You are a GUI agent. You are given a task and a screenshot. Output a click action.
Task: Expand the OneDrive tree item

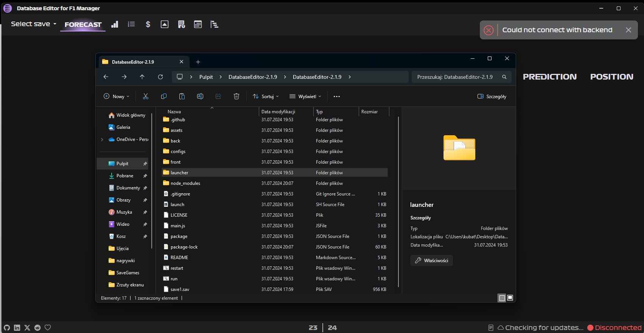pyautogui.click(x=102, y=139)
